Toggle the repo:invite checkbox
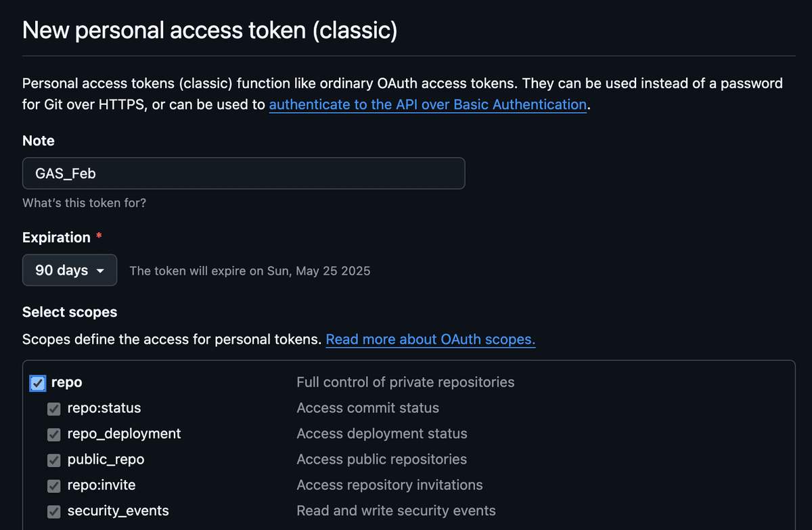812x530 pixels. (x=54, y=486)
